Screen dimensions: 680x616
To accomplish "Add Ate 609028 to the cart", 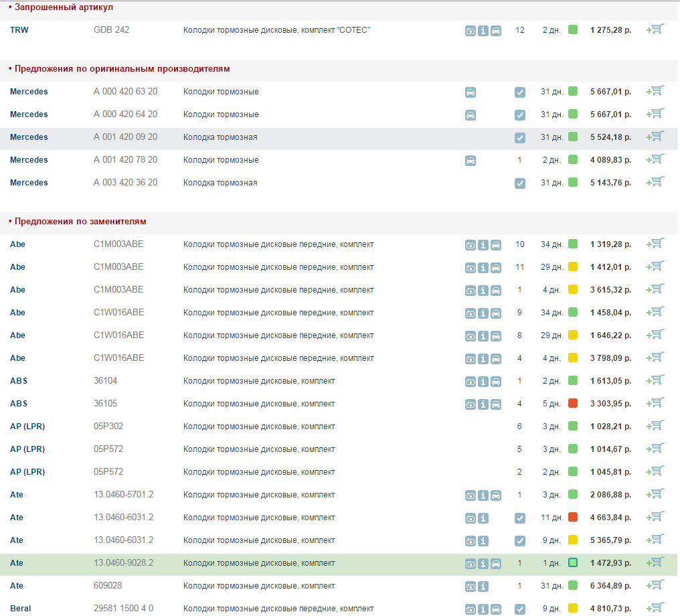I will click(x=655, y=585).
